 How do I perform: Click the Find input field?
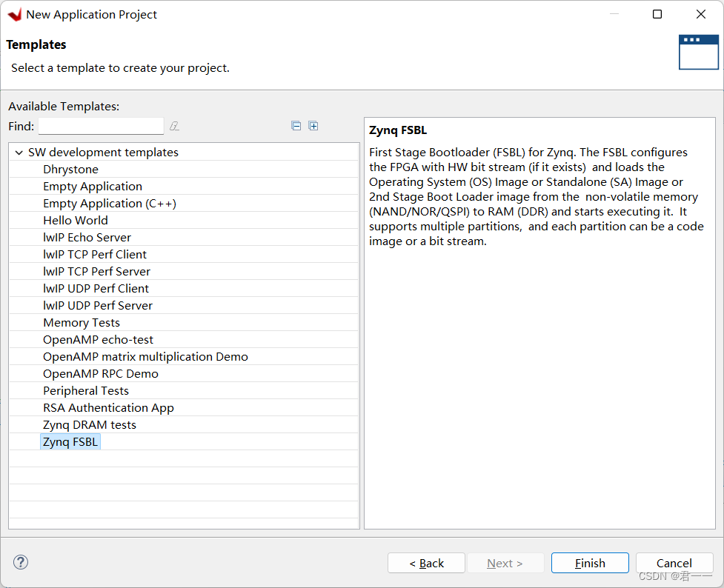click(x=101, y=126)
